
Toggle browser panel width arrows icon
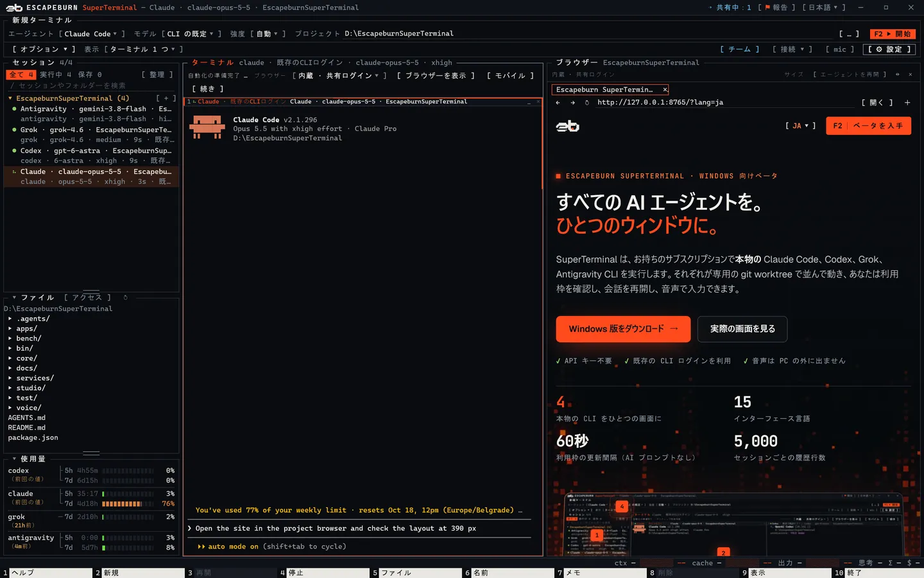(x=897, y=74)
